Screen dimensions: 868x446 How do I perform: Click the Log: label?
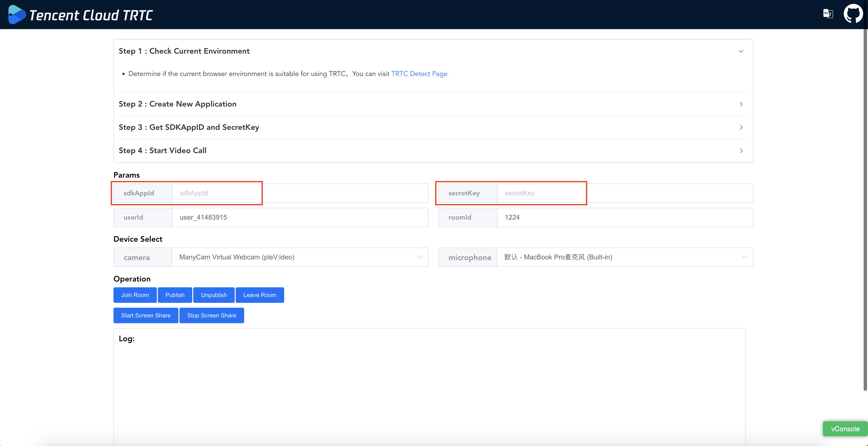point(126,339)
